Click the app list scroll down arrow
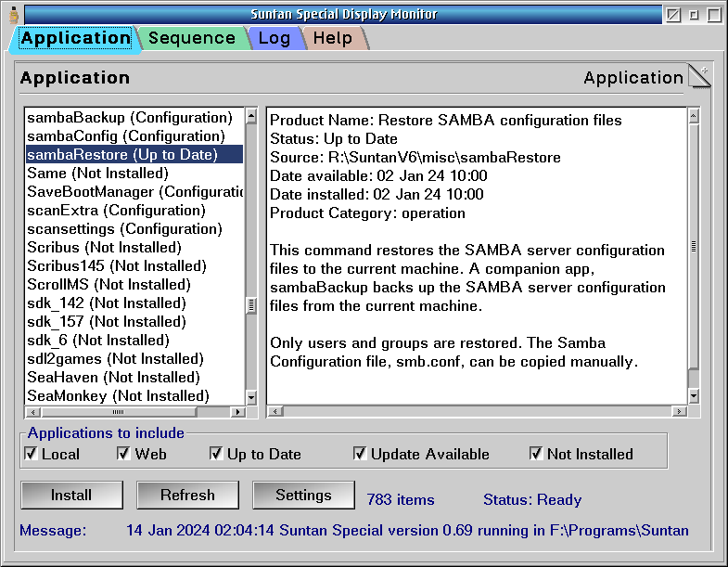This screenshot has height=567, width=728. [x=251, y=397]
